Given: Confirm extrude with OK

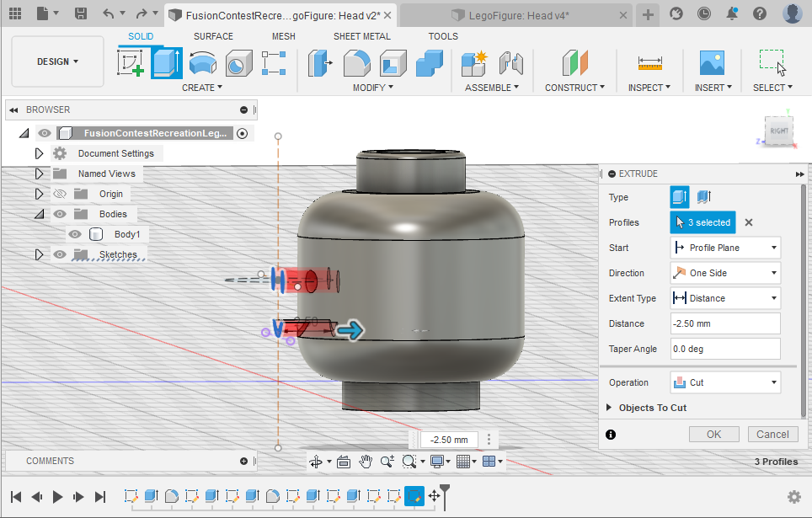Looking at the screenshot, I should point(713,434).
